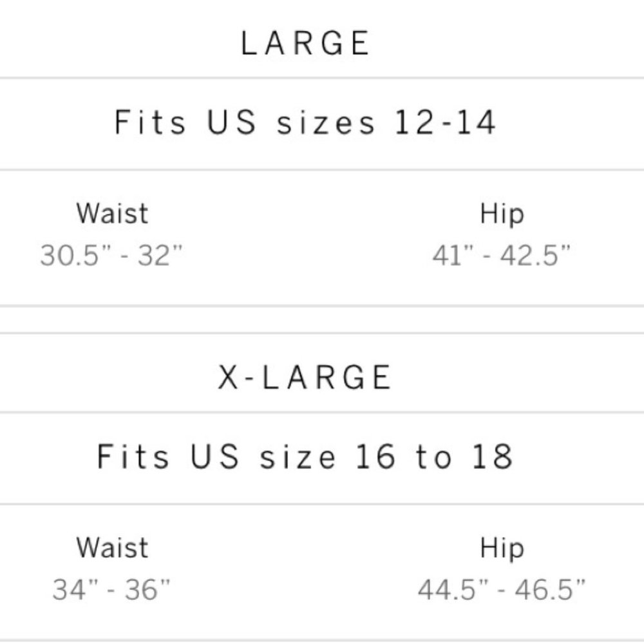Click the Waist label under LARGE
Image resolution: width=644 pixels, height=644 pixels.
point(112,213)
